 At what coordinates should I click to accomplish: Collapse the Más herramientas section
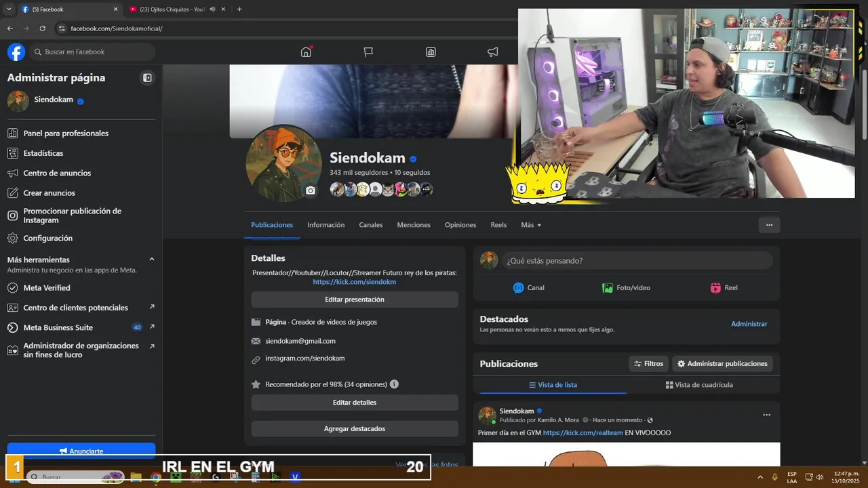[152, 260]
